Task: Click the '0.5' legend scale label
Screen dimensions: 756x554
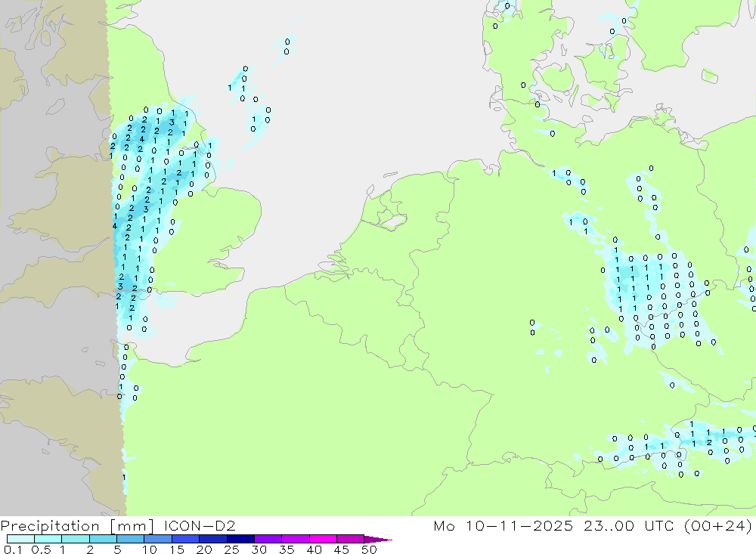Action: 41,549
